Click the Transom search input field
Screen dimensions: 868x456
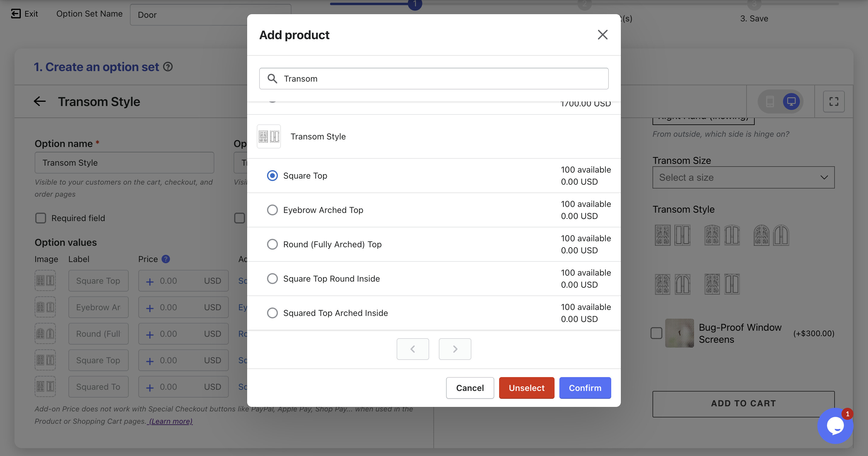pyautogui.click(x=434, y=79)
